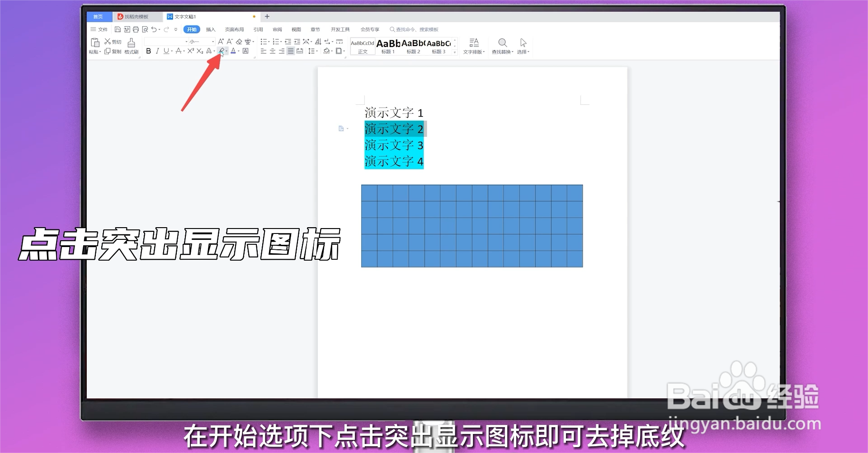Viewport: 868px width, 453px height.
Task: Toggle italic formatting
Action: (x=157, y=51)
